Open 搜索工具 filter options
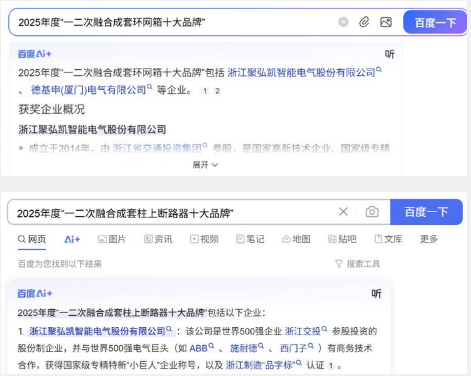471x376 pixels. [x=357, y=264]
